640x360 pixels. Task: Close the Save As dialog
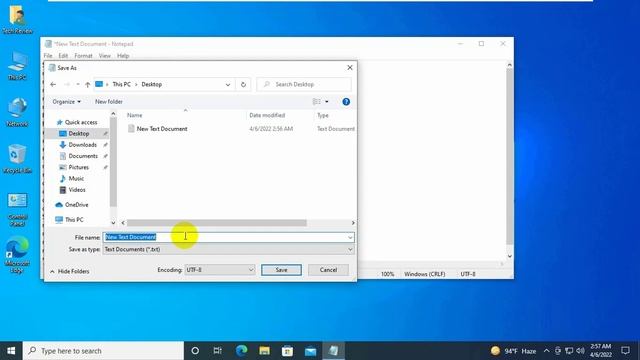(350, 68)
